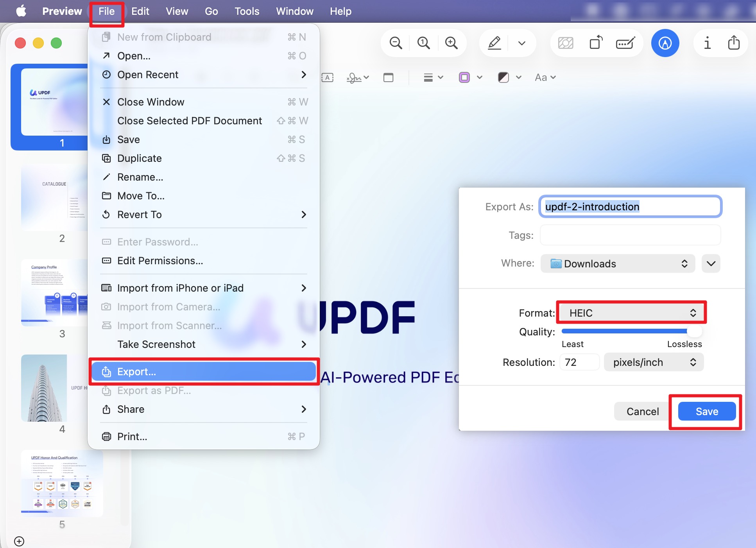756x548 pixels.
Task: Open the line style dropdown
Action: tap(434, 77)
